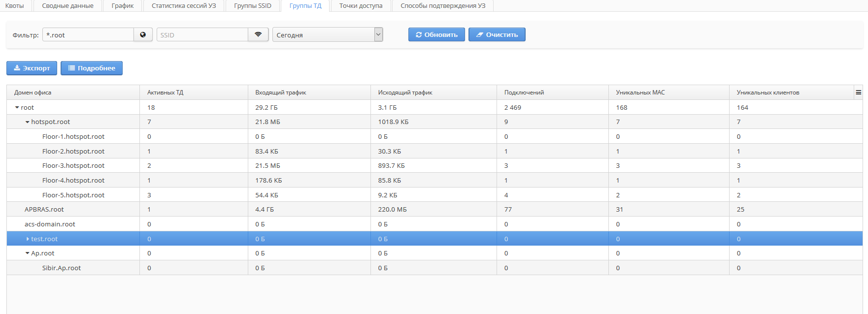
Task: Click the 4.4 ГБ traffic cell
Action: point(265,209)
